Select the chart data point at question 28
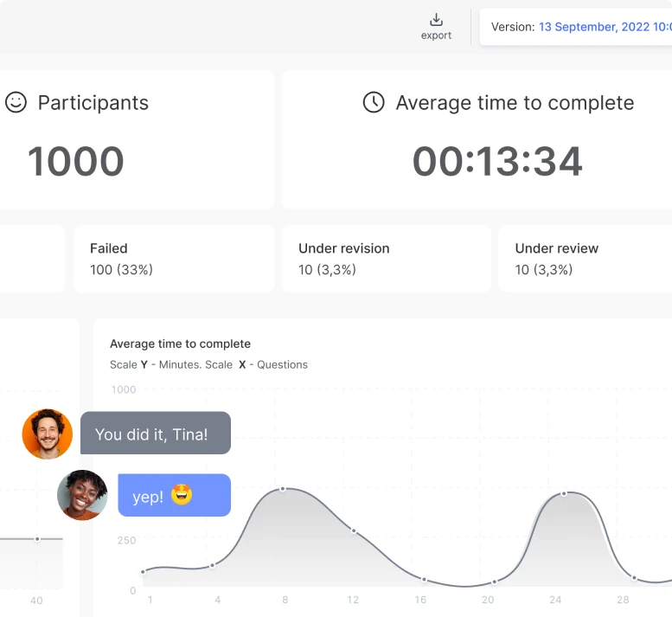Viewport: 672px width, 617px height. coord(634,578)
